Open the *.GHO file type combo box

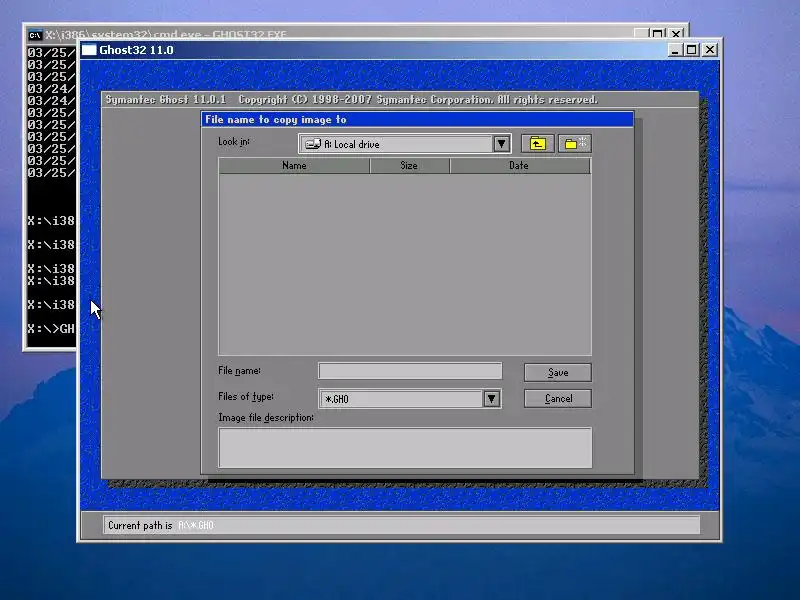[x=410, y=399]
